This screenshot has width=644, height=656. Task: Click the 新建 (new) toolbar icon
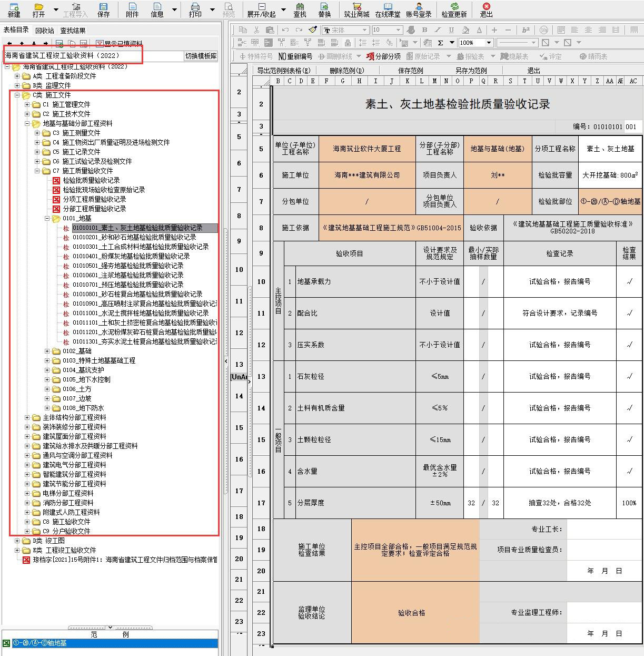coord(14,9)
